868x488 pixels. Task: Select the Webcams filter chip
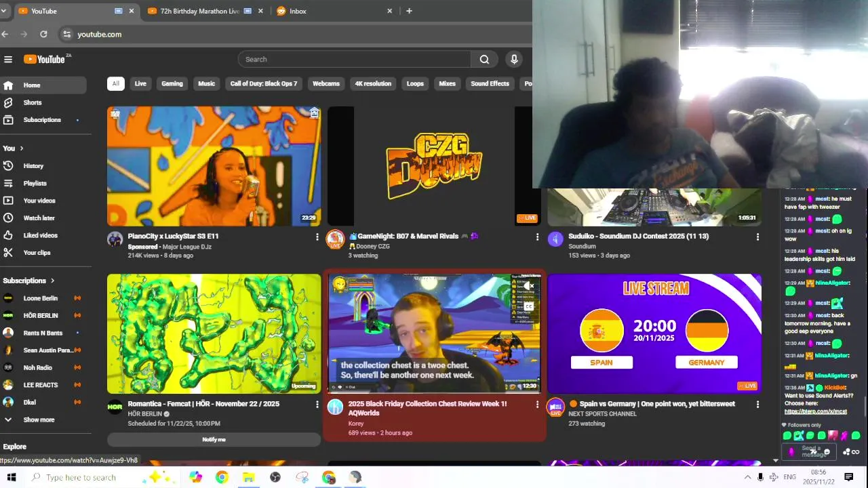(x=326, y=84)
